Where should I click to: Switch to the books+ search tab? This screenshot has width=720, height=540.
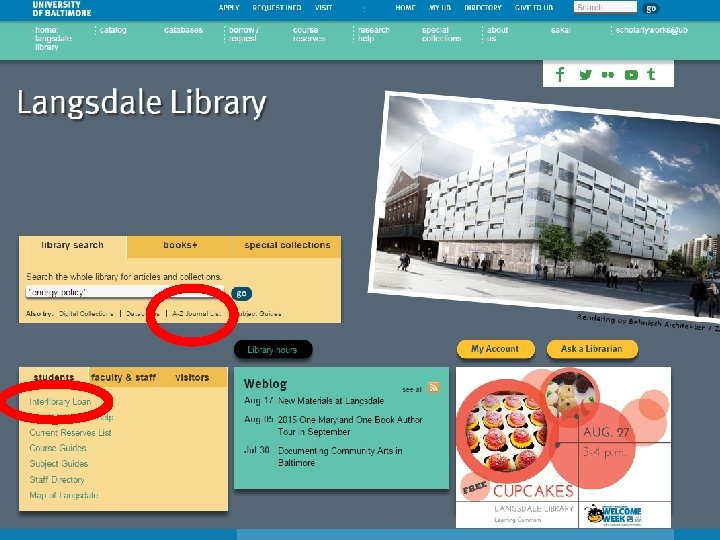tap(180, 245)
